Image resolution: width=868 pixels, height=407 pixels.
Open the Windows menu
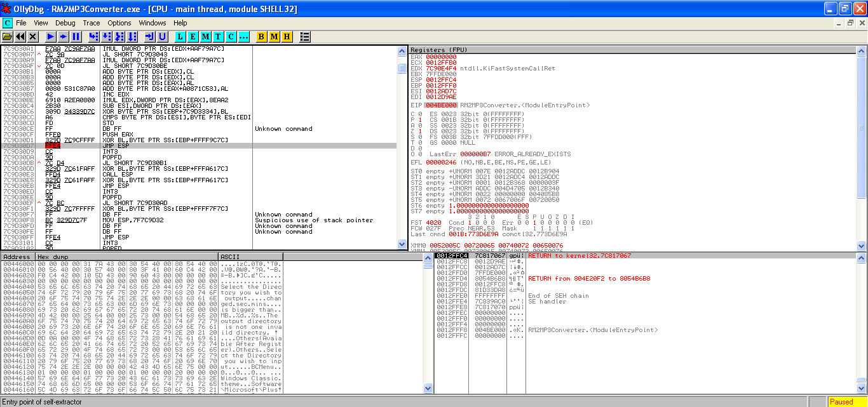coord(153,23)
